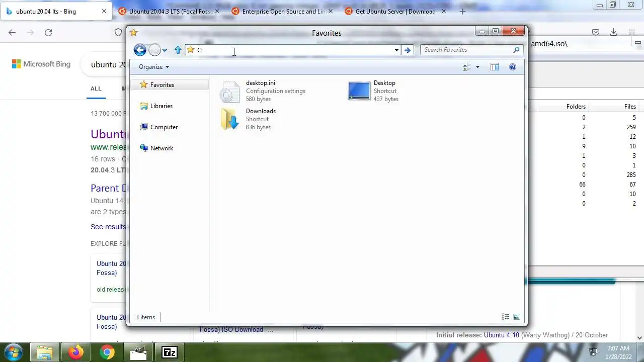Click Favorites window title star icon
This screenshot has width=644, height=362.
(133, 33)
